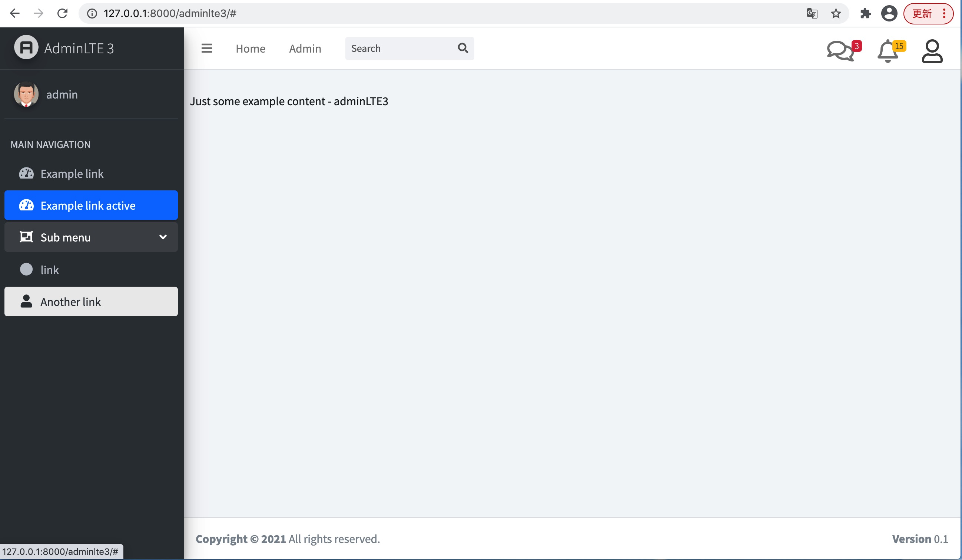962x560 pixels.
Task: Open Chrome's three-dot menu
Action: click(x=945, y=13)
